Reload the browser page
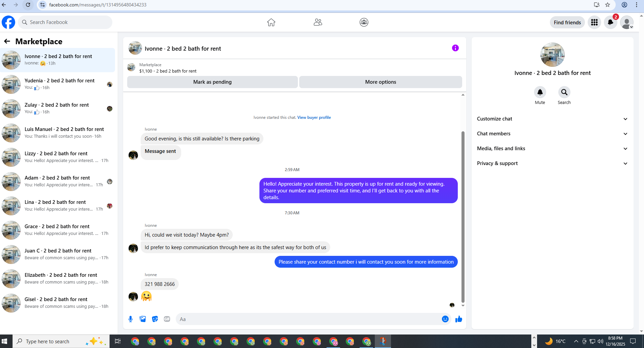This screenshot has width=644, height=348. coord(28,5)
